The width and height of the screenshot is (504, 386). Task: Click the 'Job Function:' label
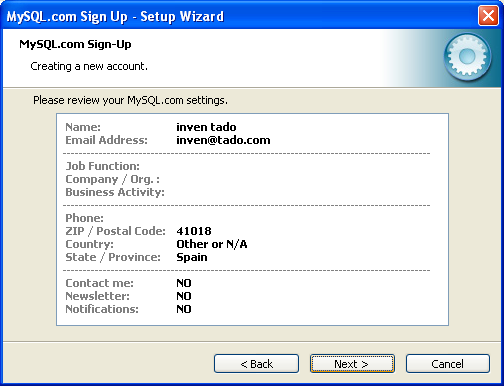coord(103,166)
